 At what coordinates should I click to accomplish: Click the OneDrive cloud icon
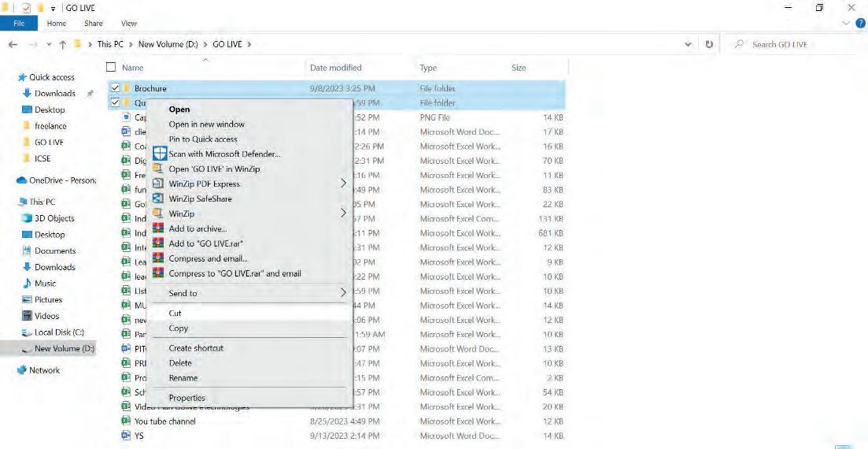click(21, 180)
